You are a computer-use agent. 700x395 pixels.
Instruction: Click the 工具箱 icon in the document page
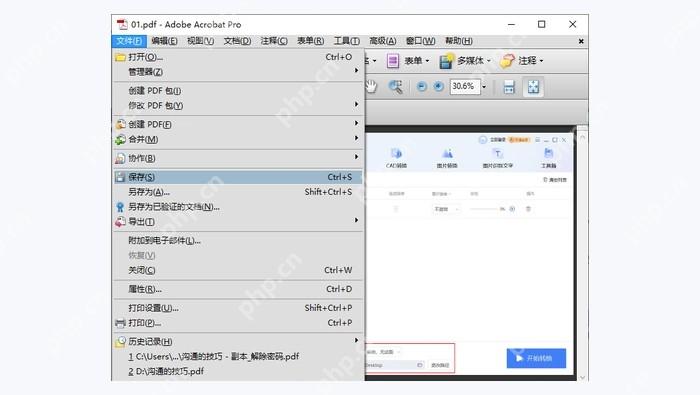pos(548,153)
